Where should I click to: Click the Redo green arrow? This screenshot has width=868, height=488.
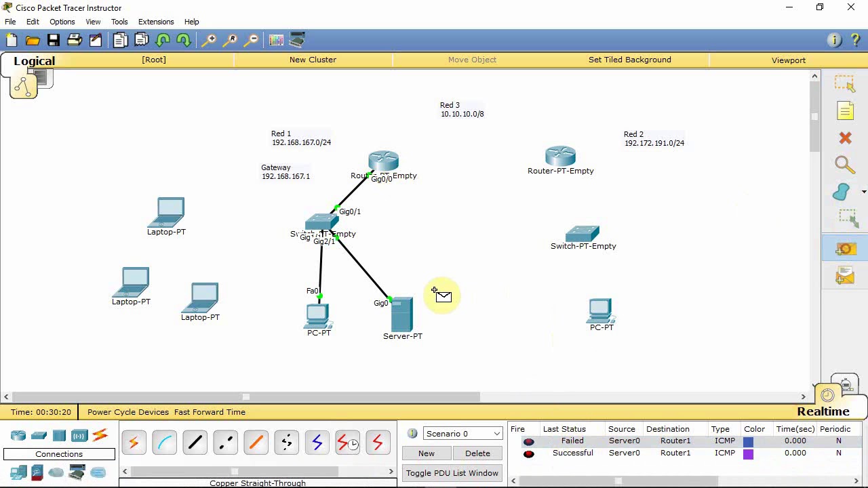(184, 41)
